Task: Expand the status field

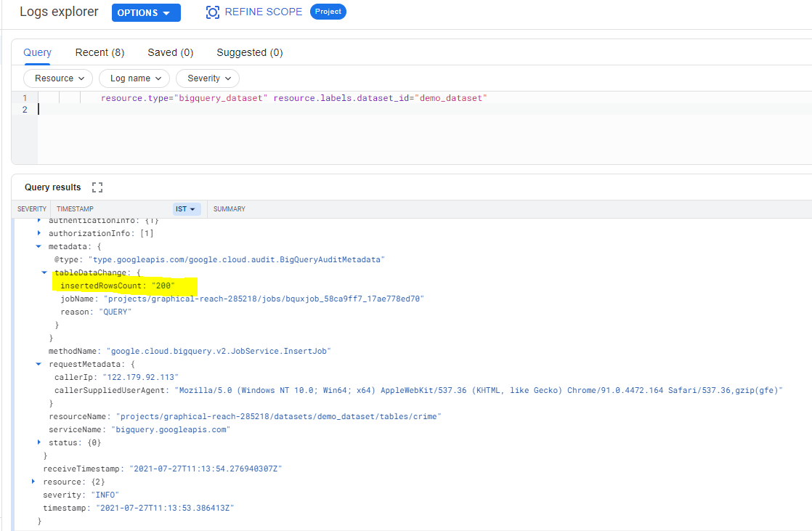Action: coord(38,442)
